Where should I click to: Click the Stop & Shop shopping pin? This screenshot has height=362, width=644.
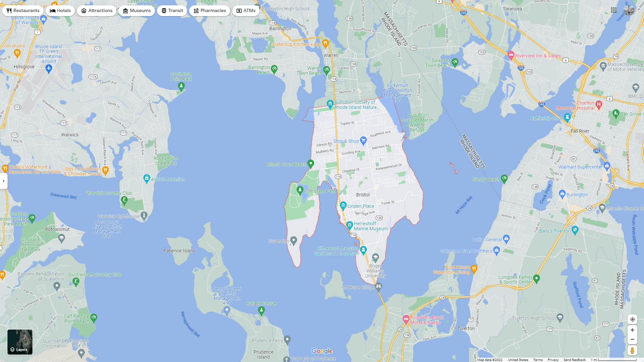click(363, 140)
